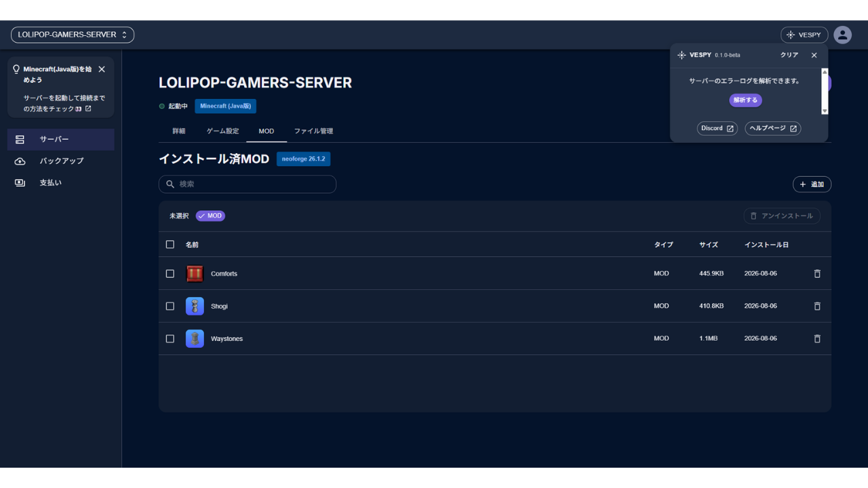Click the Comforts mod thumbnail icon
This screenshot has height=488, width=868.
[195, 274]
